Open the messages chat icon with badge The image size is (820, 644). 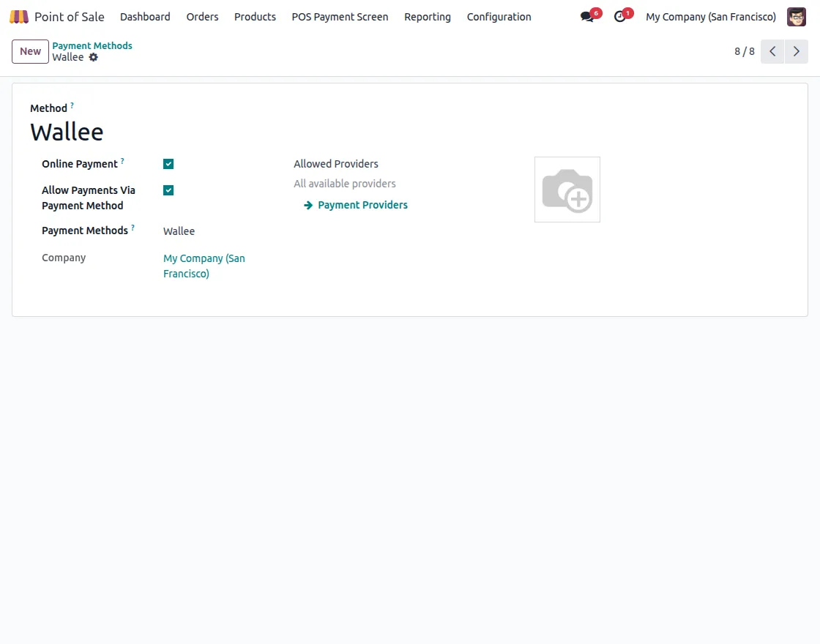(x=587, y=17)
